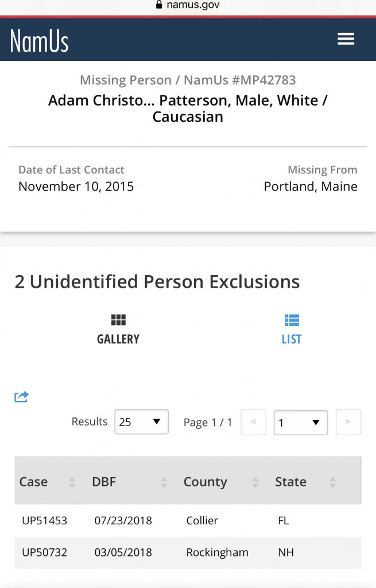Click the lock icon beside namus.gov
376x588 pixels.
click(x=159, y=5)
